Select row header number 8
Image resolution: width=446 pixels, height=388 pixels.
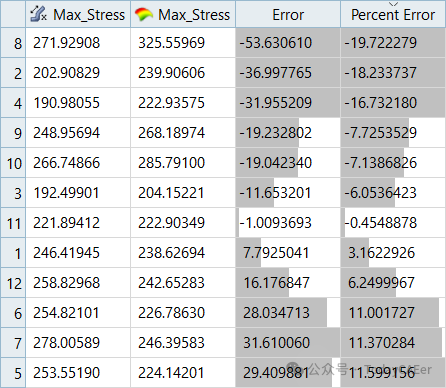pyautogui.click(x=13, y=43)
